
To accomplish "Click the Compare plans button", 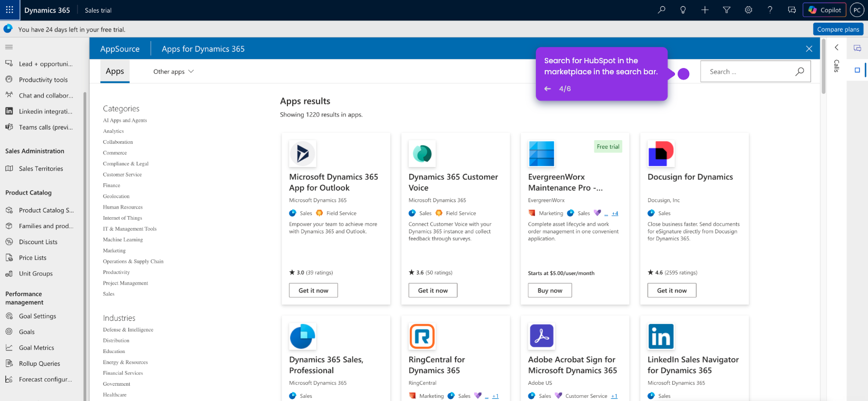I will 838,30.
